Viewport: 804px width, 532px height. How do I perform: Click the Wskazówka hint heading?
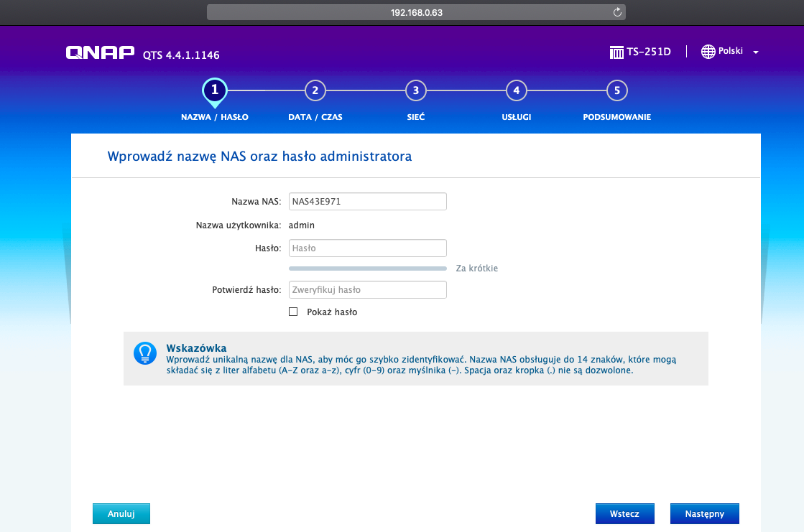196,348
